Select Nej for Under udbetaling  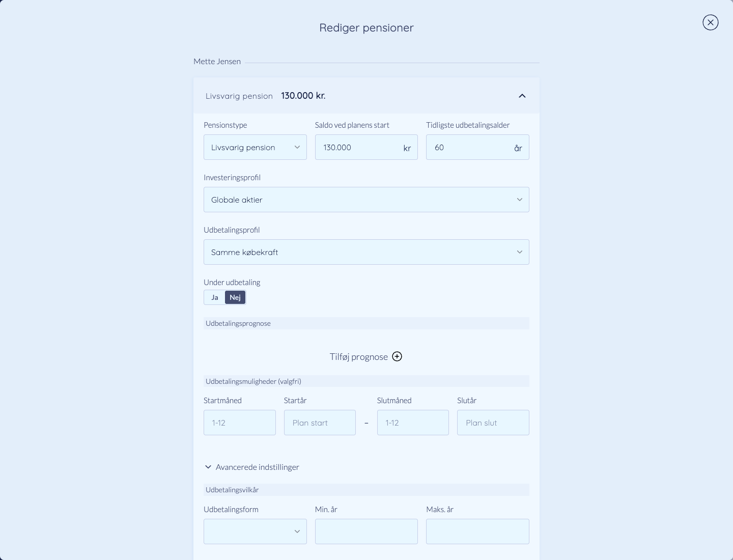point(235,297)
